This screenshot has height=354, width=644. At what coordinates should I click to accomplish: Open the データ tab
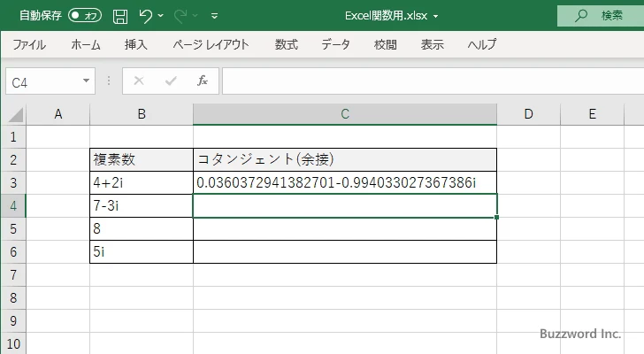(x=335, y=44)
